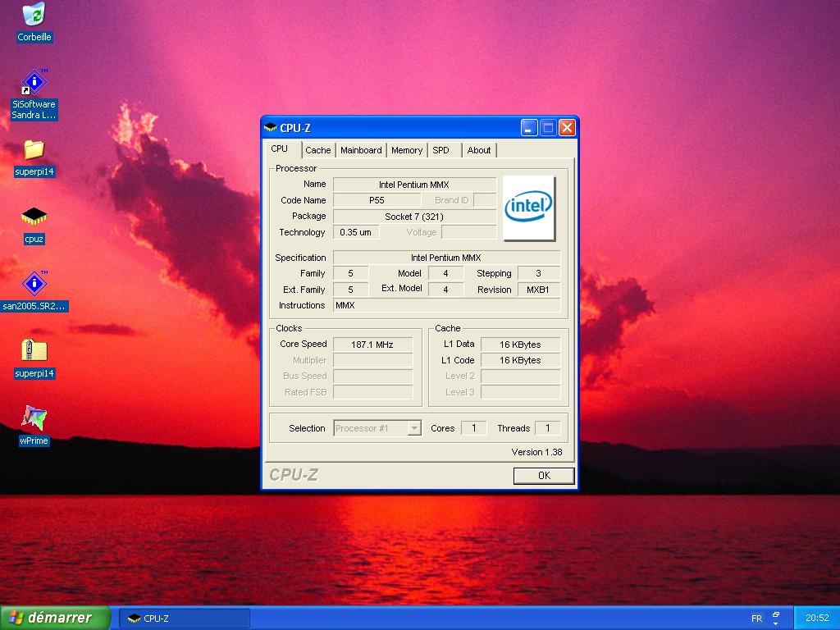Switch to the Memory tab
The height and width of the screenshot is (630, 840).
(x=407, y=150)
